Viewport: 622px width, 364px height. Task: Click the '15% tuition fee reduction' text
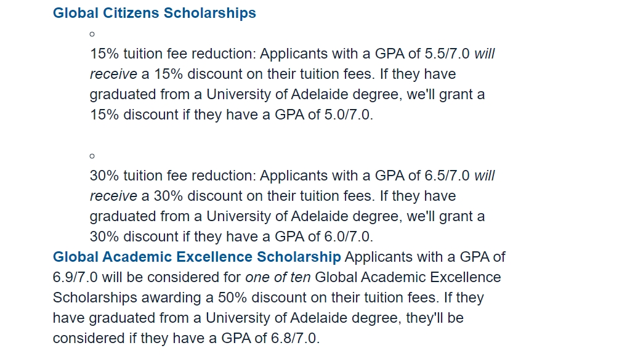click(172, 54)
